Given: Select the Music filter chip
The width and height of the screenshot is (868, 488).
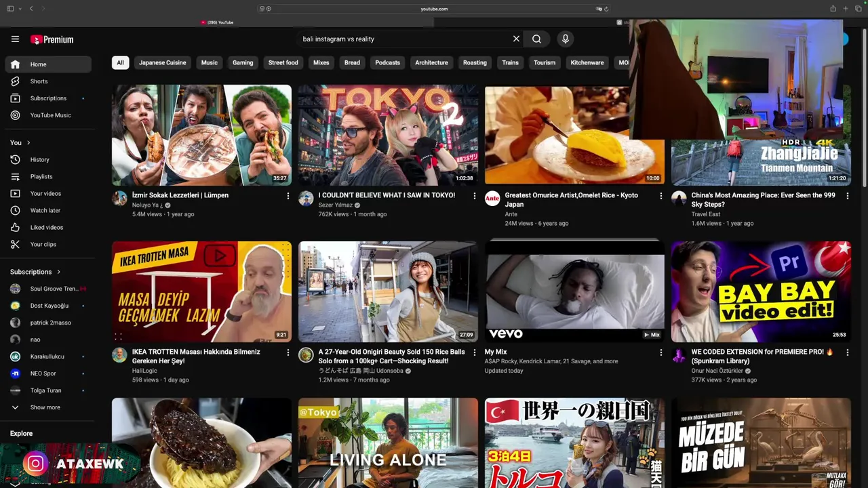Looking at the screenshot, I should point(210,62).
